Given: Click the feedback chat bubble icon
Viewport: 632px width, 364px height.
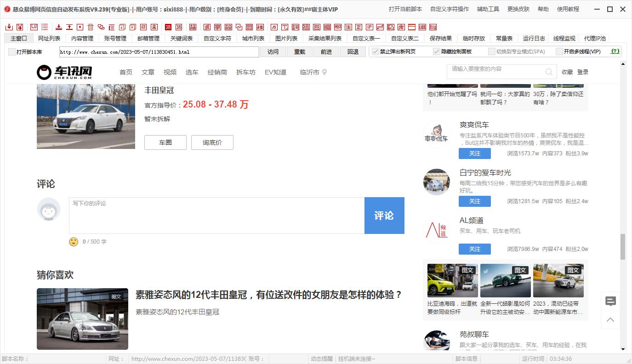Looking at the screenshot, I should (610, 301).
